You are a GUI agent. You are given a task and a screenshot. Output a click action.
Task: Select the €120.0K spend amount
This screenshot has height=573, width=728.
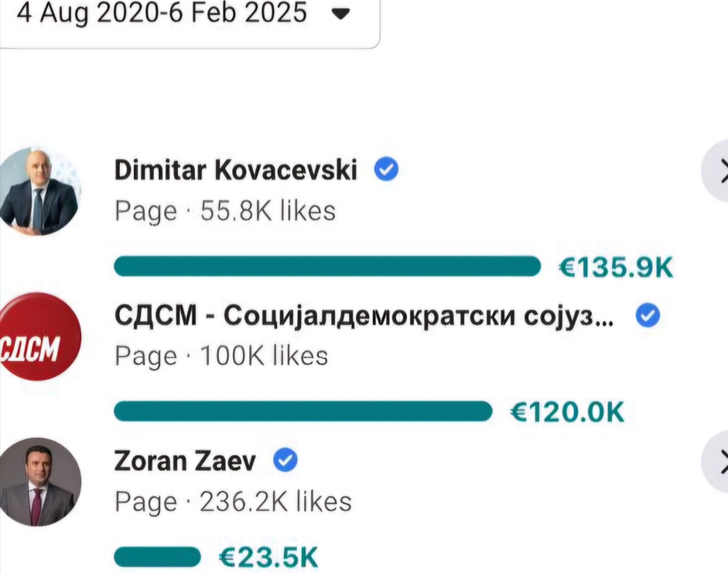567,412
